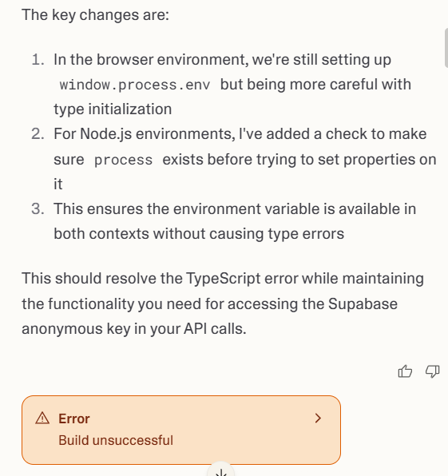
Task: Give the response a thumbs up
Action: 405,371
